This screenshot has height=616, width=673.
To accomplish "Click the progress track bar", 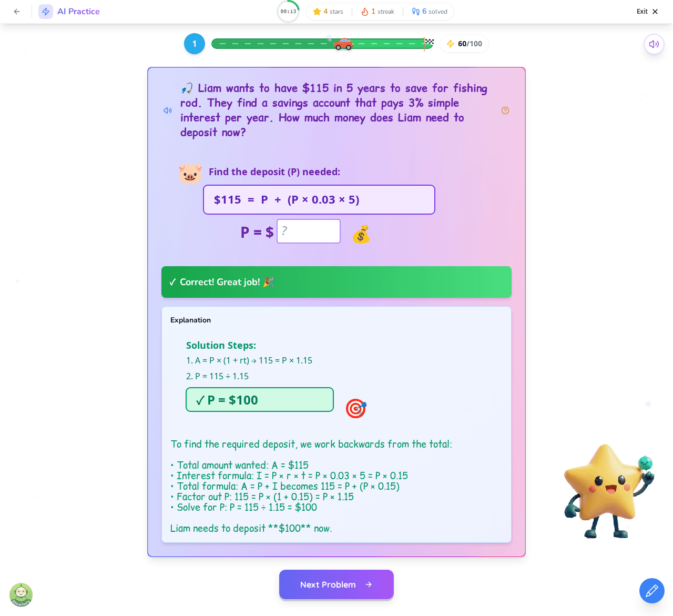I will pos(322,44).
